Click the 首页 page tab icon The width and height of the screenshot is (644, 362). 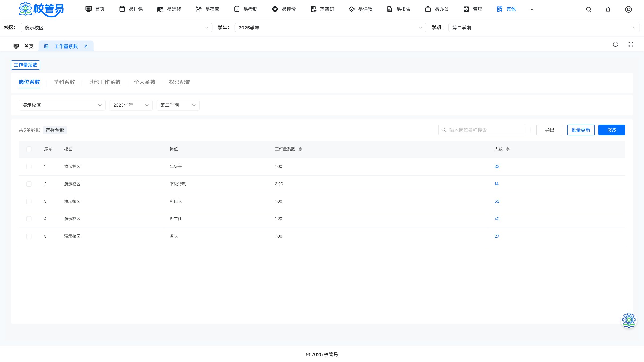click(16, 46)
